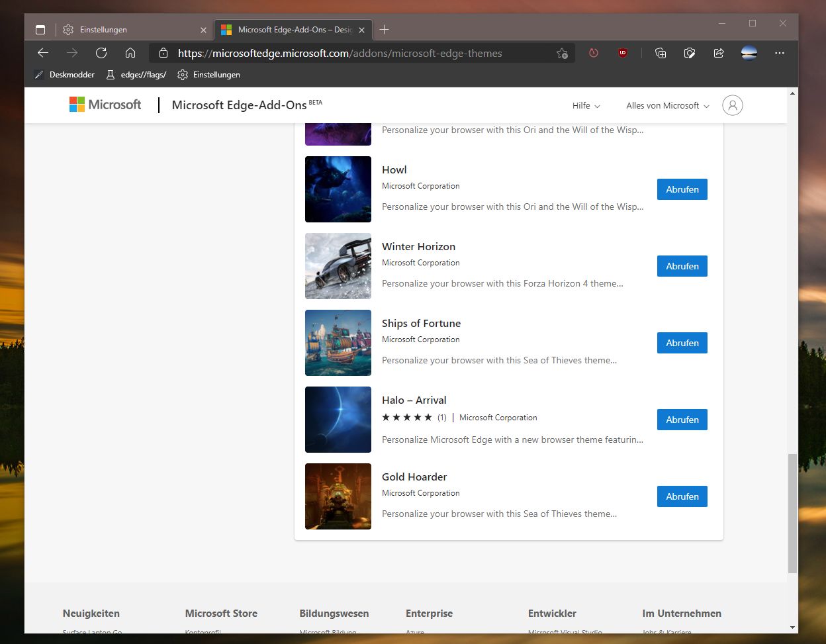Click the address bar URL

tap(340, 54)
